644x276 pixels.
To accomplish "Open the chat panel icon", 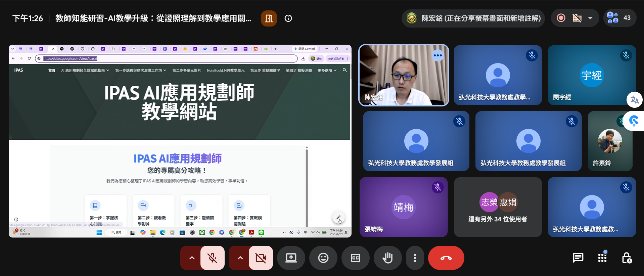I will (578, 258).
